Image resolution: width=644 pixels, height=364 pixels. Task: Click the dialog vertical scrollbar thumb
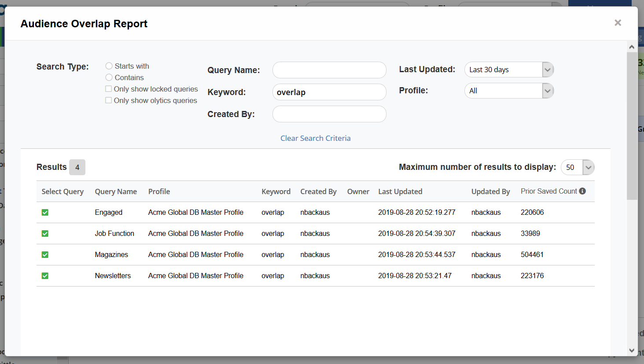click(632, 126)
